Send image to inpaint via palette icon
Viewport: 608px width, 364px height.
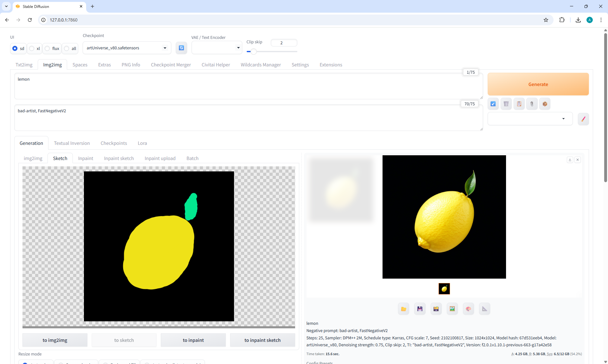468,309
